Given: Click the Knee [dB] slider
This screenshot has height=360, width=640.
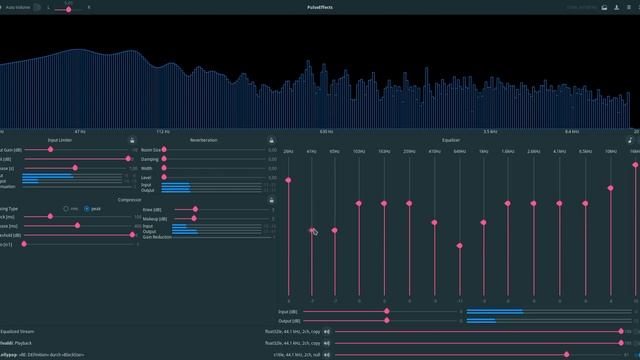Looking at the screenshot, I should point(221,209).
